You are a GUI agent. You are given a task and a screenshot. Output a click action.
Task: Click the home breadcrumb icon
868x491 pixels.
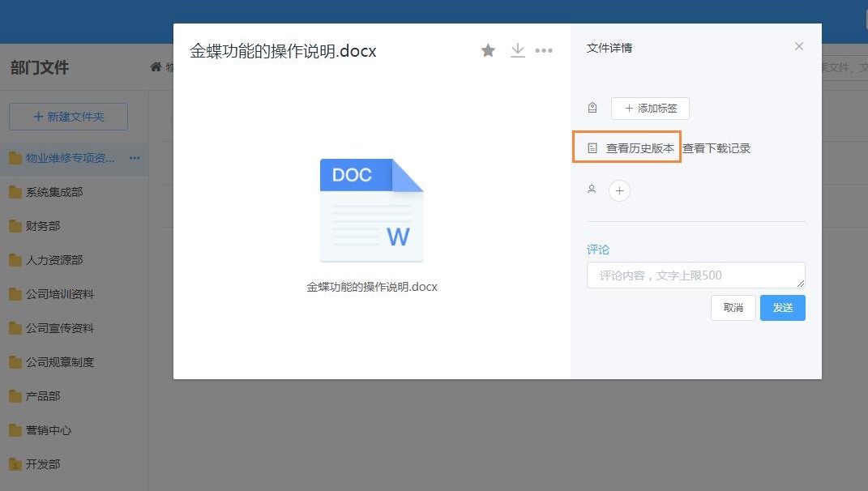(156, 67)
